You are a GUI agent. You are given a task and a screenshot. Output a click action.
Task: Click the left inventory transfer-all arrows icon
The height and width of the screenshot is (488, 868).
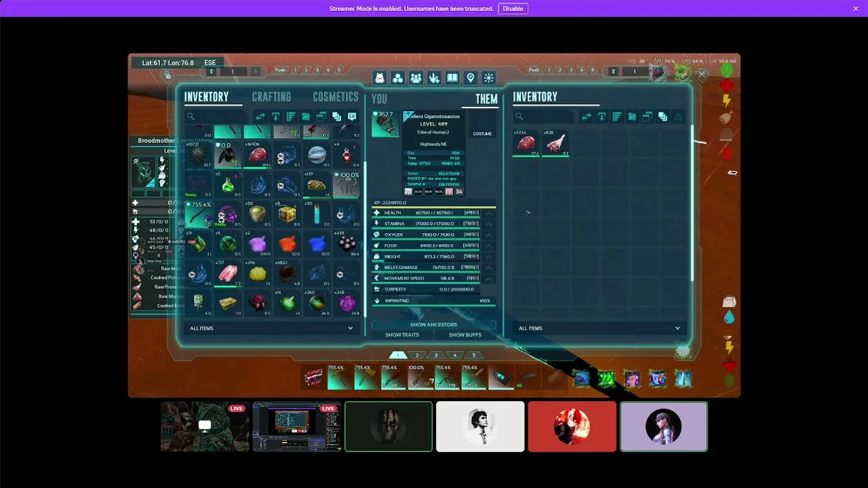pyautogui.click(x=260, y=117)
